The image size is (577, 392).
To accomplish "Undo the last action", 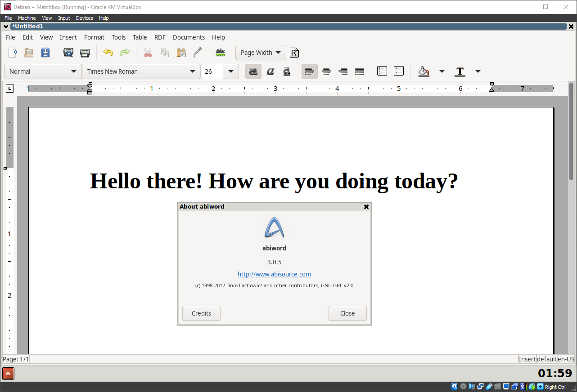I will 108,53.
